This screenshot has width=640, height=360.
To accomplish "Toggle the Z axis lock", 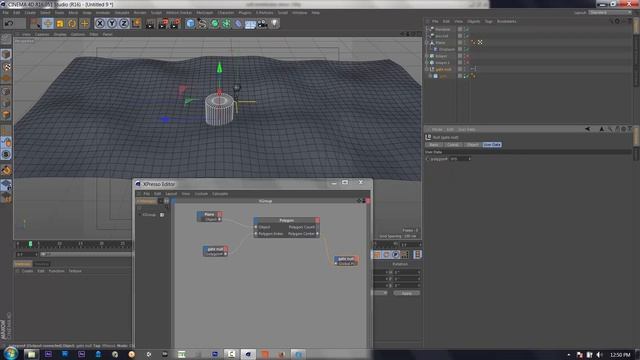I will (123, 24).
